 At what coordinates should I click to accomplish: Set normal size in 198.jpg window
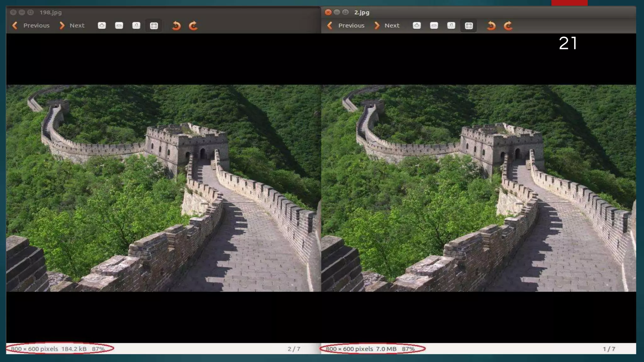pos(136,25)
